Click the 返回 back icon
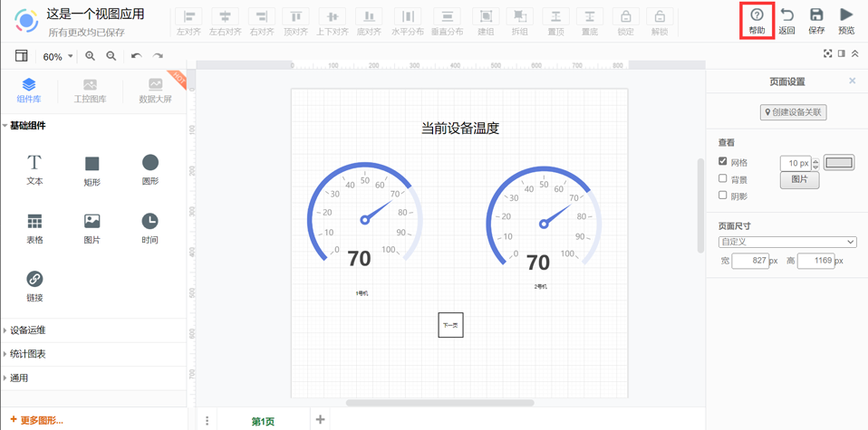868x430 pixels. coord(786,15)
